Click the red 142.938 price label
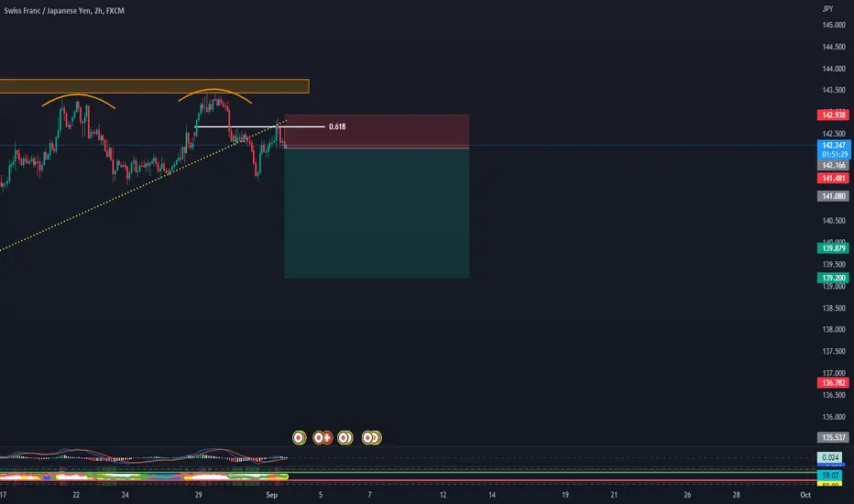Image resolution: width=854 pixels, height=504 pixels. 834,115
